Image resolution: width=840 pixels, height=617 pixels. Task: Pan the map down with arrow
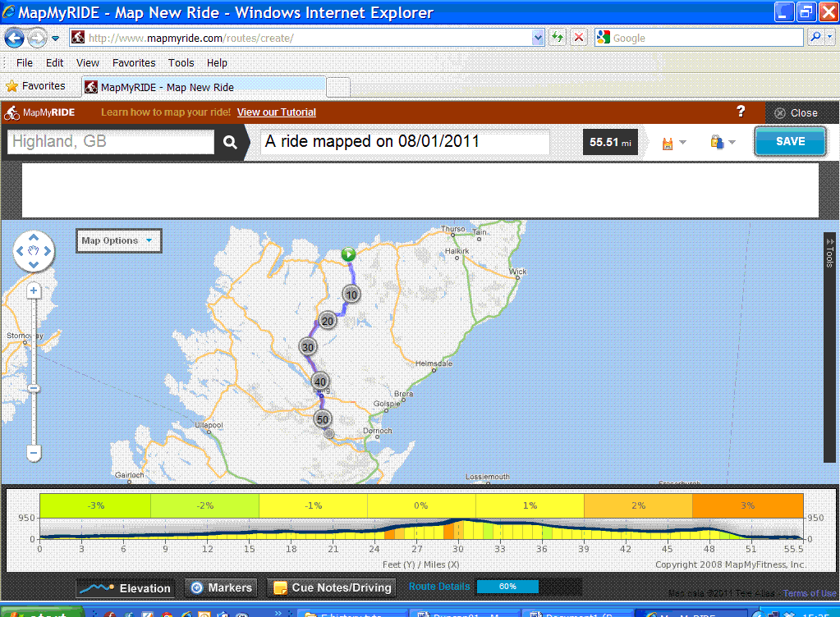pyautogui.click(x=33, y=264)
